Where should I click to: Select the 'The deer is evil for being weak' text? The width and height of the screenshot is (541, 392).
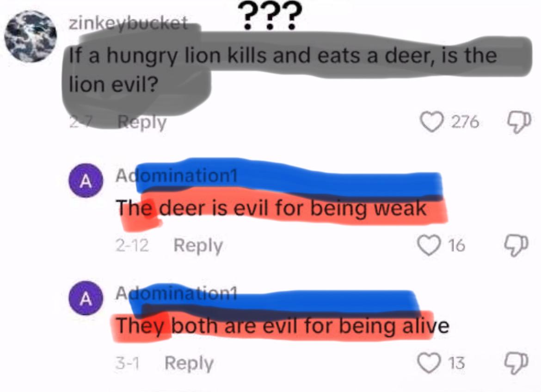tap(271, 208)
